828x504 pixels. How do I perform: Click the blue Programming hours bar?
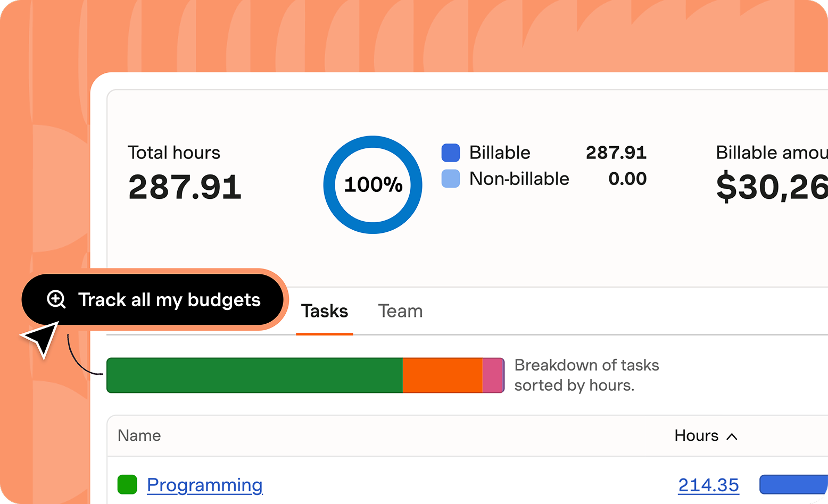coord(793,485)
